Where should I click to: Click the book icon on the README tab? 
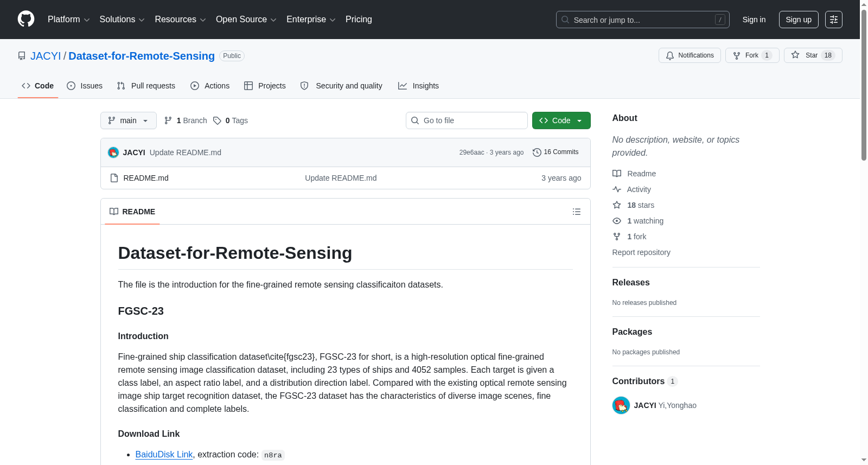[x=114, y=212]
